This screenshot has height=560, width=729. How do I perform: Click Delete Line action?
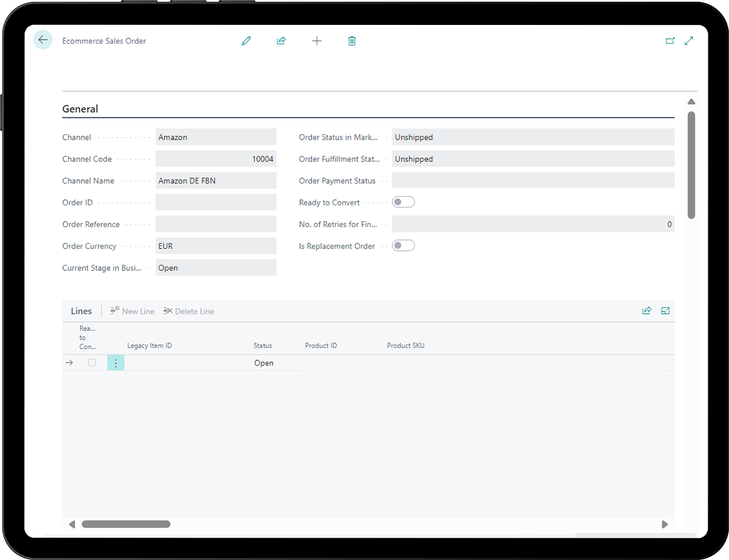[189, 311]
